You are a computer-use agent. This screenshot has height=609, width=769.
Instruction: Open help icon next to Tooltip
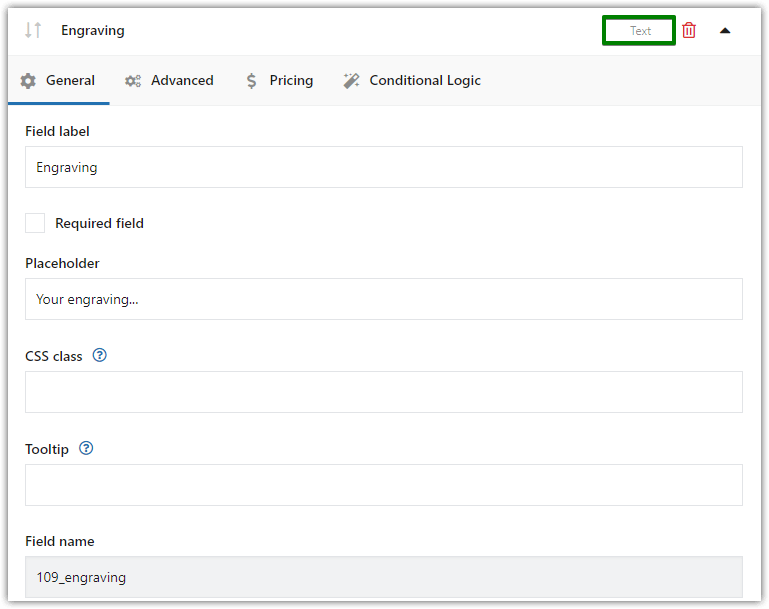[86, 448]
